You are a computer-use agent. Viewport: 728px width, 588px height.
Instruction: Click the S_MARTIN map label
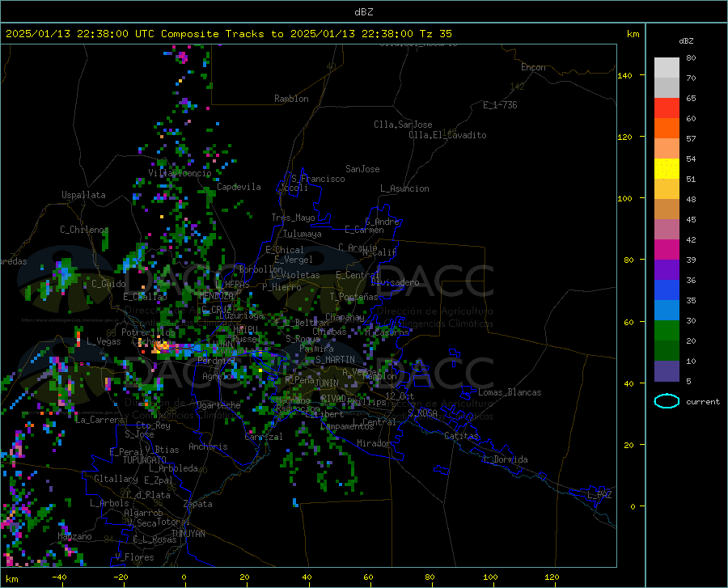coord(335,360)
